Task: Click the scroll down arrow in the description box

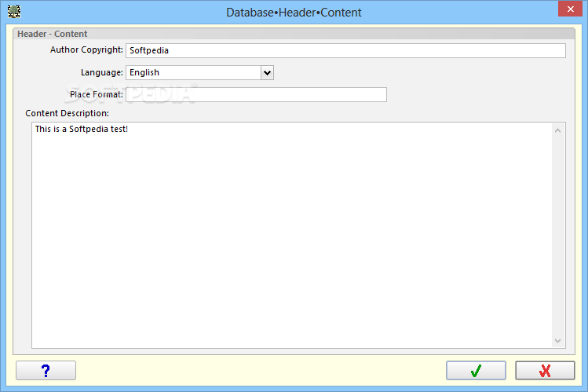Action: click(557, 341)
